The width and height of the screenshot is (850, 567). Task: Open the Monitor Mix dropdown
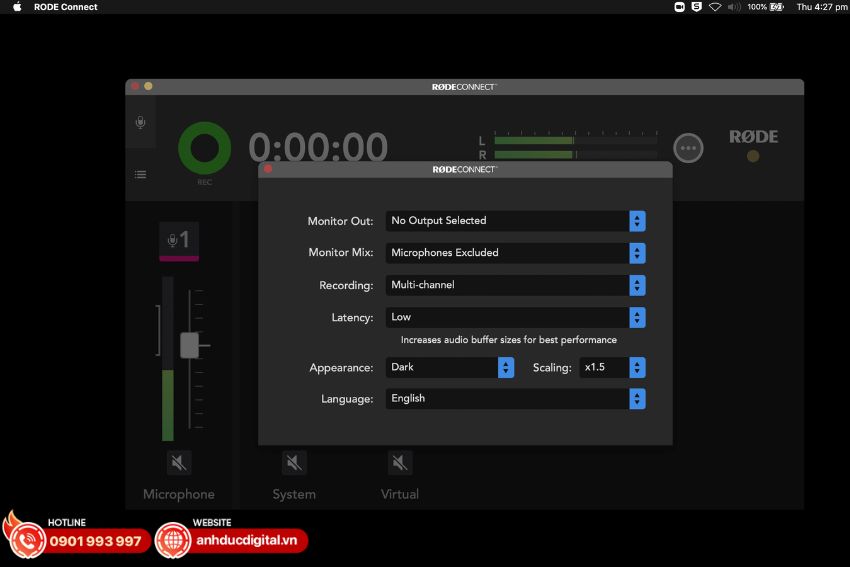coord(515,253)
